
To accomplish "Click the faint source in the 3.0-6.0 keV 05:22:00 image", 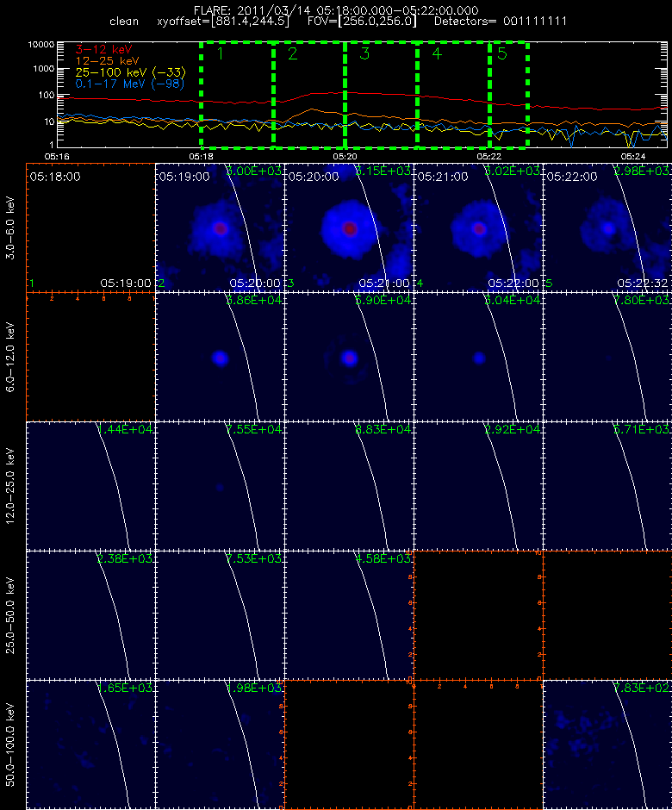I will [608, 228].
